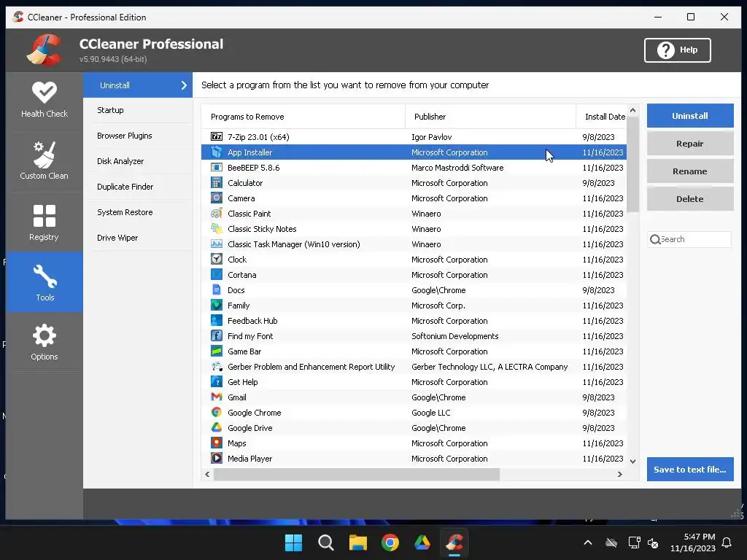Viewport: 747px width, 560px height.
Task: Open the Browser Plugins tab
Action: (x=138, y=136)
